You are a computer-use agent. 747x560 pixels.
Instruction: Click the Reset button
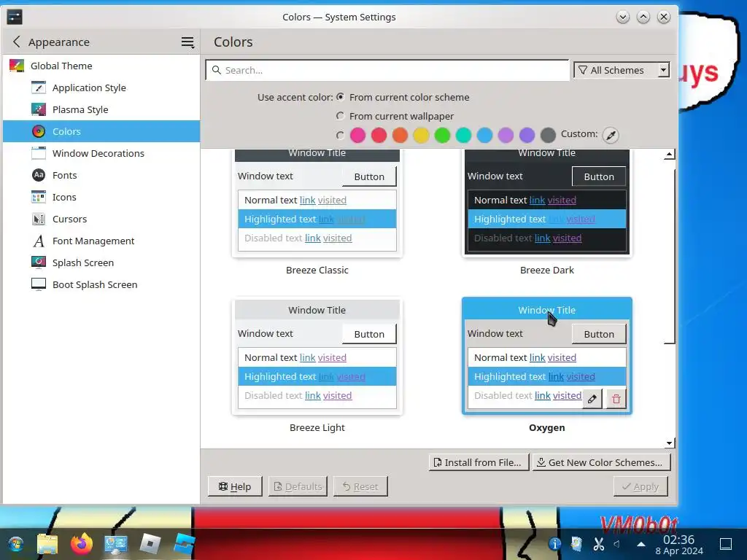360,486
